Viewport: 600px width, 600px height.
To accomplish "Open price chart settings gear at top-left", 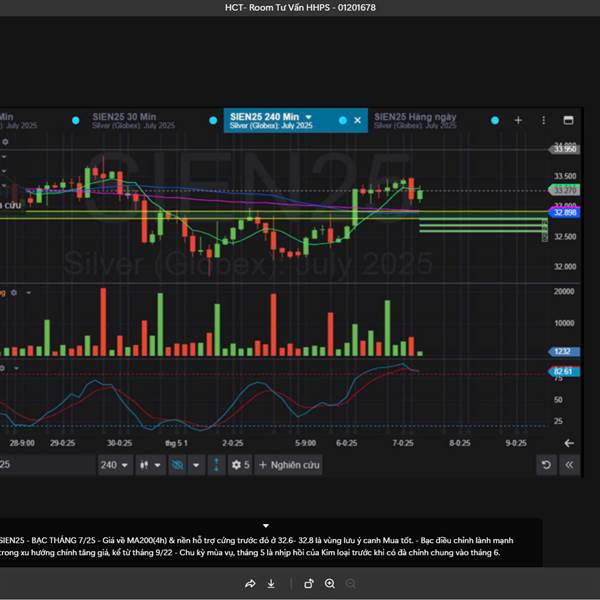I will pos(5,142).
